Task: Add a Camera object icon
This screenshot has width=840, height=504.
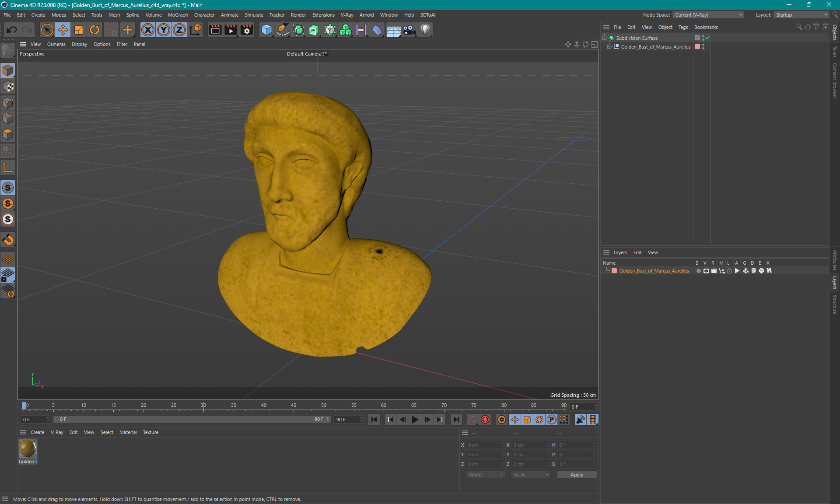Action: click(x=409, y=30)
